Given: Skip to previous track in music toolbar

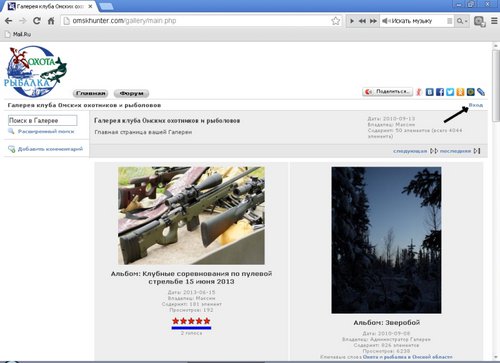Looking at the screenshot, I should tap(362, 21).
